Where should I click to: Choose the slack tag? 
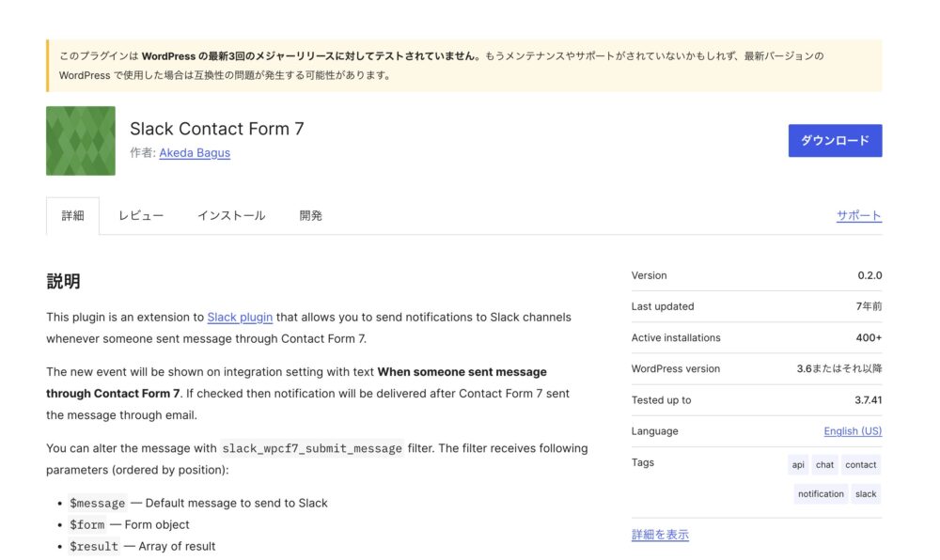[866, 493]
